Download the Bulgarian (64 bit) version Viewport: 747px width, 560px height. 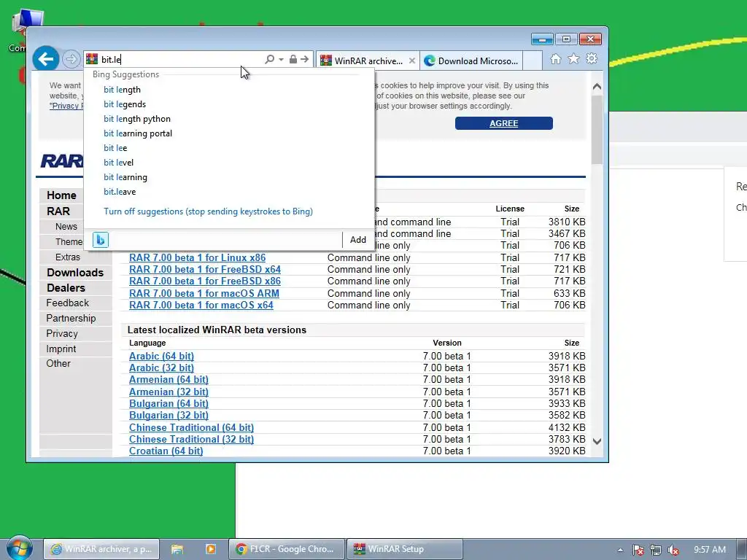pos(169,403)
